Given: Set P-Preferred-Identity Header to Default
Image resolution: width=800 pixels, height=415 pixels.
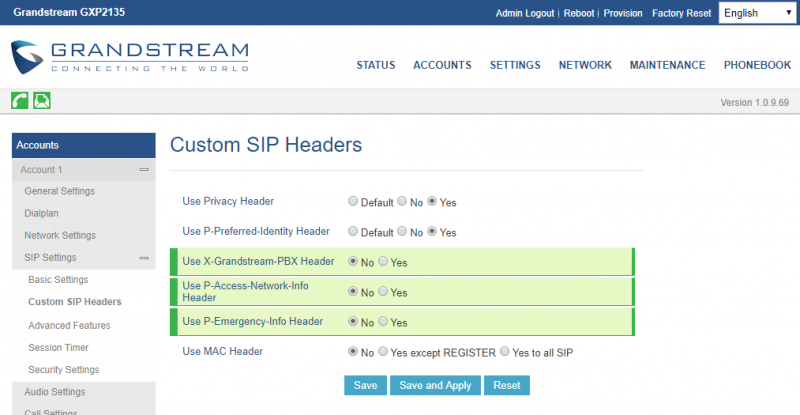Looking at the screenshot, I should coord(353,231).
